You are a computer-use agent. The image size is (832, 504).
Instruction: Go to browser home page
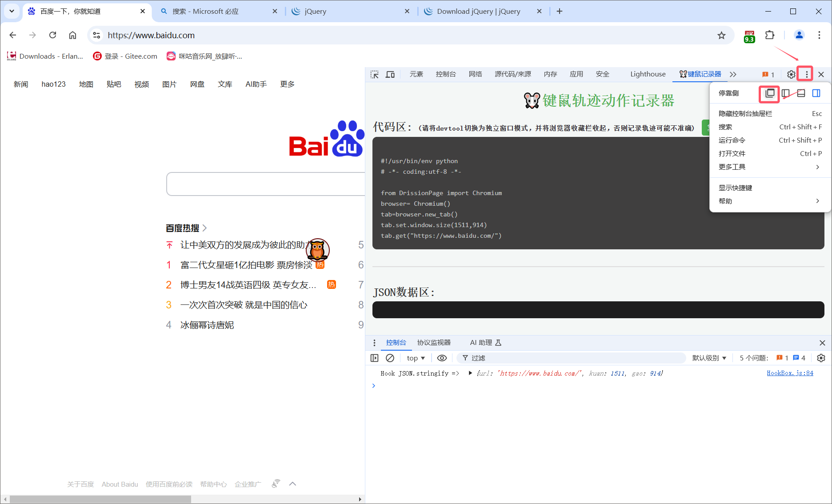[72, 35]
